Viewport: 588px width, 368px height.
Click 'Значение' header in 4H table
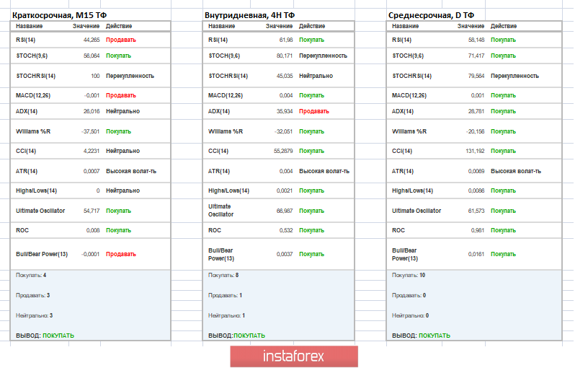pyautogui.click(x=279, y=26)
